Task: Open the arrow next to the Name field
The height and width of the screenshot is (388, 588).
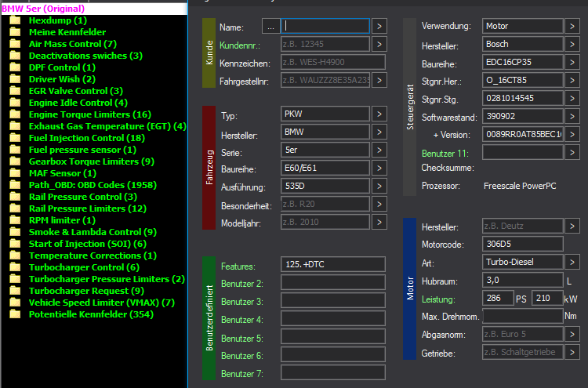Action: tap(379, 26)
